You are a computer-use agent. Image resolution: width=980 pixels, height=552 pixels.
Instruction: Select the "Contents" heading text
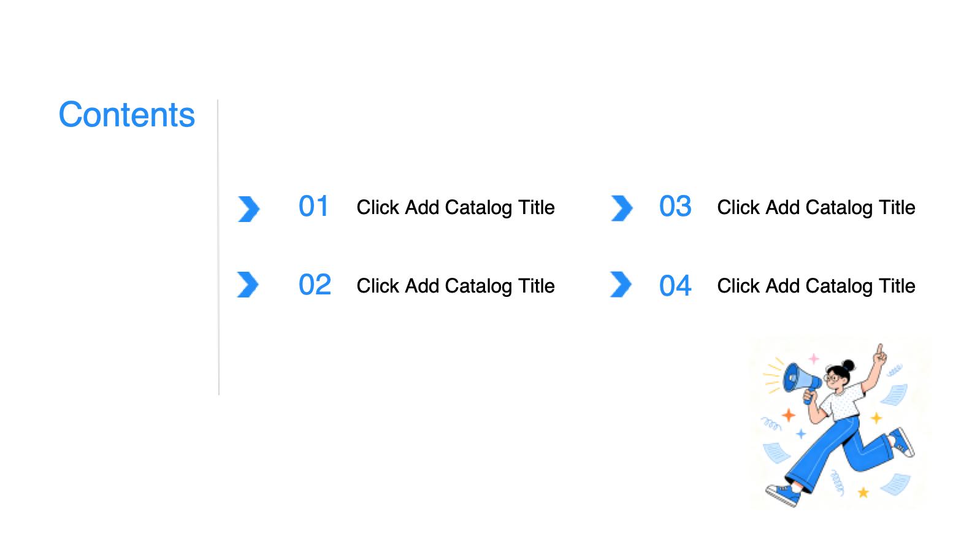(127, 115)
